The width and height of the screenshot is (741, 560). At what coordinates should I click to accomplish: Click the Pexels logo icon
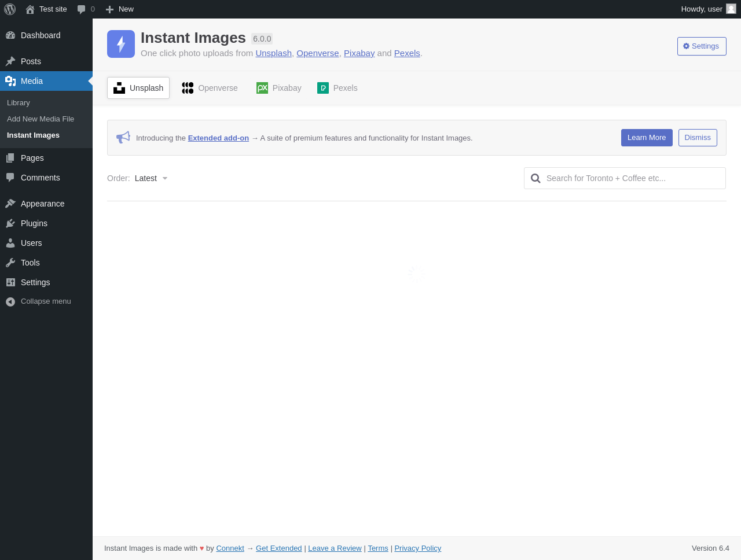coord(323,88)
